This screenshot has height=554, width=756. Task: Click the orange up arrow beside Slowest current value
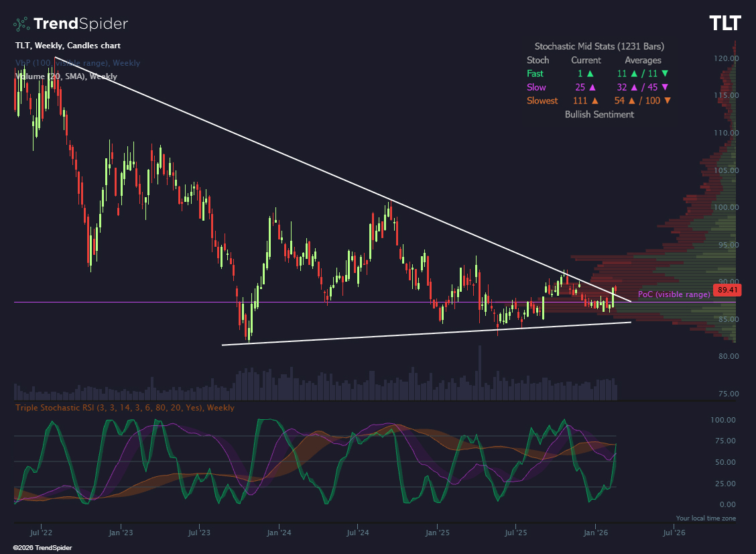595,101
